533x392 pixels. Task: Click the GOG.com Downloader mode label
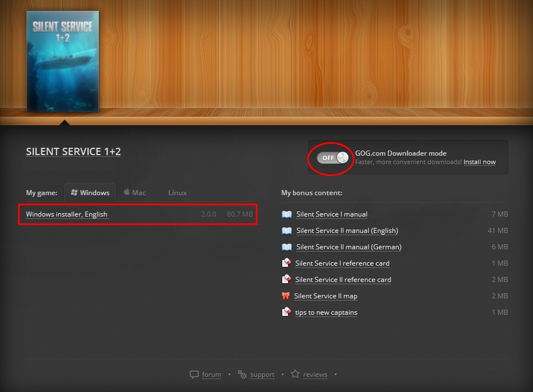(401, 153)
